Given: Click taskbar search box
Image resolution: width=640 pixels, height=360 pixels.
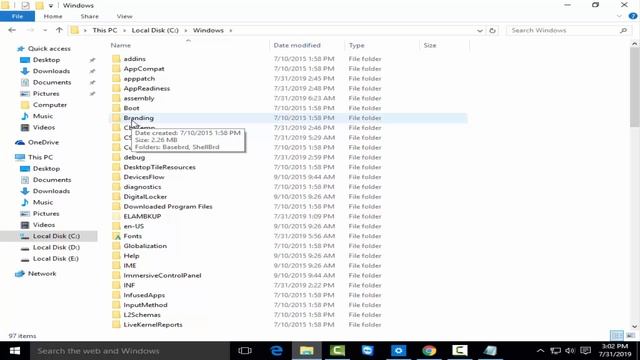Looking at the screenshot, I should pos(131,351).
